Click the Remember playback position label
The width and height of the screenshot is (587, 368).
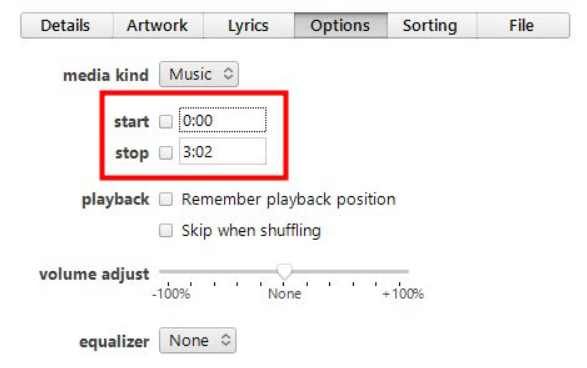tap(289, 200)
